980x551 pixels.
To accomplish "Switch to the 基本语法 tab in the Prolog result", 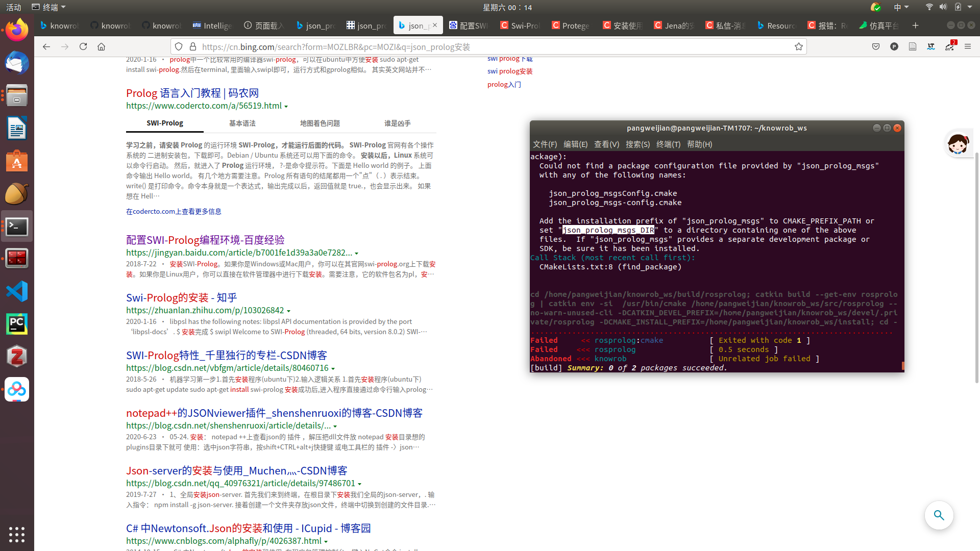I will pos(242,123).
